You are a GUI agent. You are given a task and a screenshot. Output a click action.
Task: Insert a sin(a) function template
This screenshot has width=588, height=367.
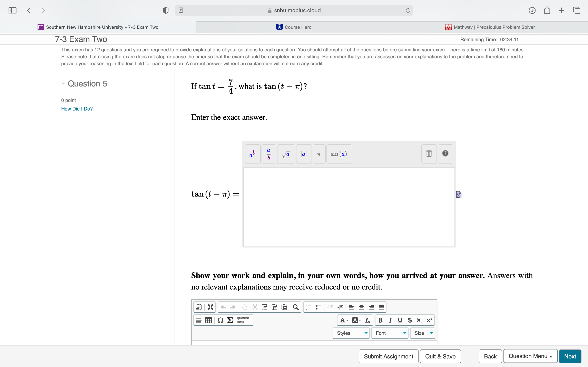pos(339,154)
